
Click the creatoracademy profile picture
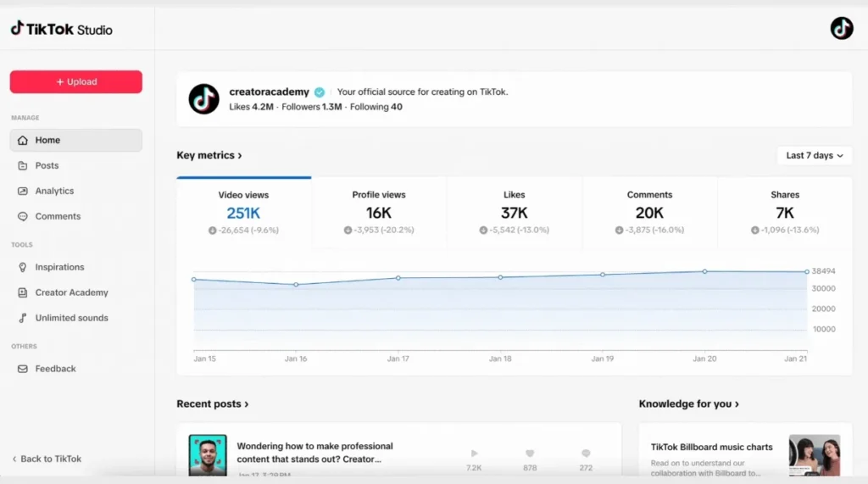point(203,99)
